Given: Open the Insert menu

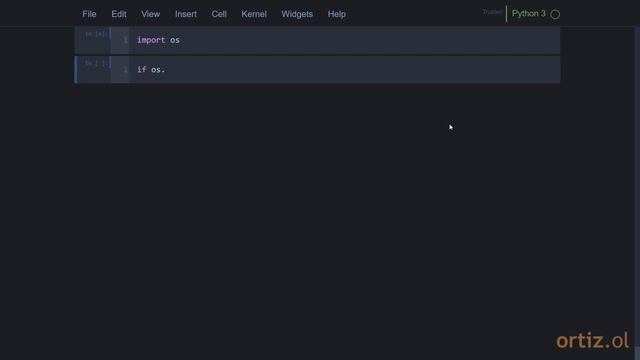Looking at the screenshot, I should pos(186,14).
